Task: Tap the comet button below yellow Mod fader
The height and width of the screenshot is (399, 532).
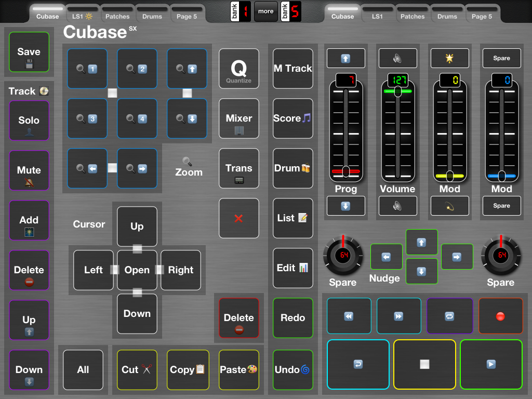Action: [449, 206]
